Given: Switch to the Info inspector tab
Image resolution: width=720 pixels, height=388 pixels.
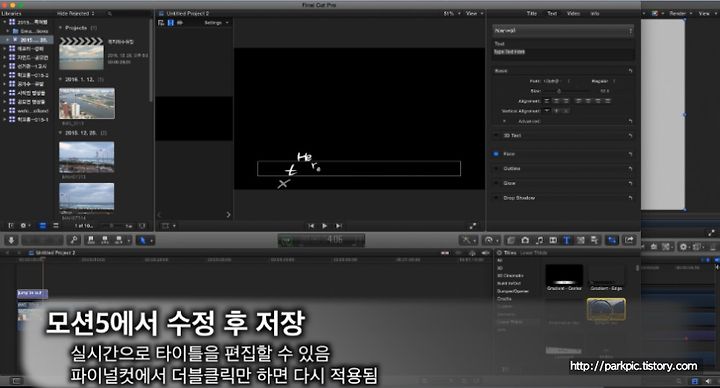Looking at the screenshot, I should 595,13.
